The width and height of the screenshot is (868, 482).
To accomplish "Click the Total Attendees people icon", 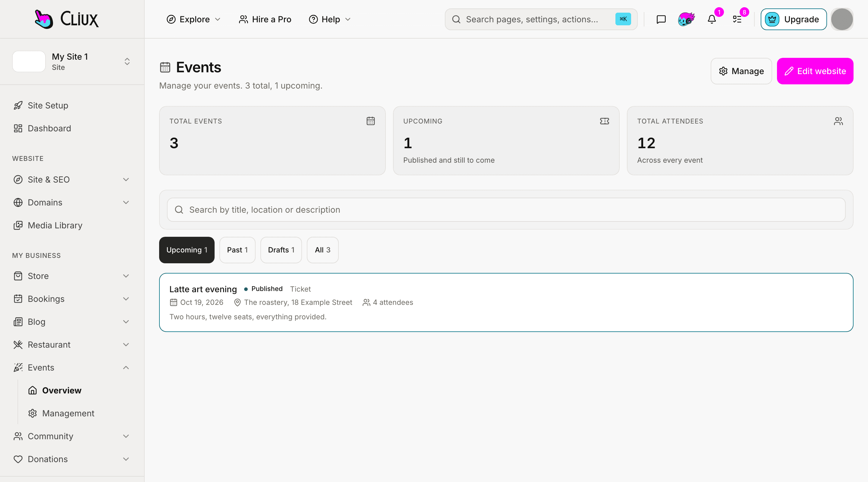I will point(838,121).
